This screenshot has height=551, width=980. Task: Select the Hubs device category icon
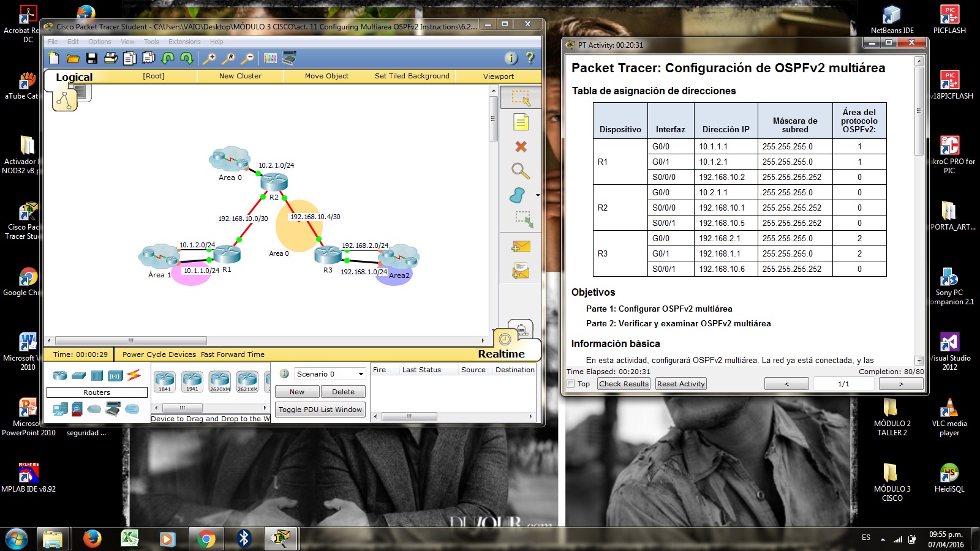coord(97,375)
